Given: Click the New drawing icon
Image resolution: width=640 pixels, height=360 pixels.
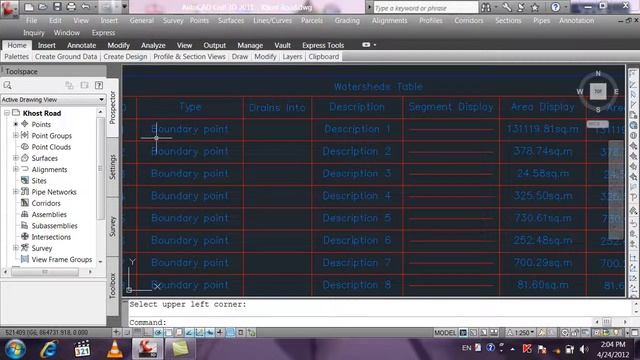Looking at the screenshot, I should click(x=29, y=7).
